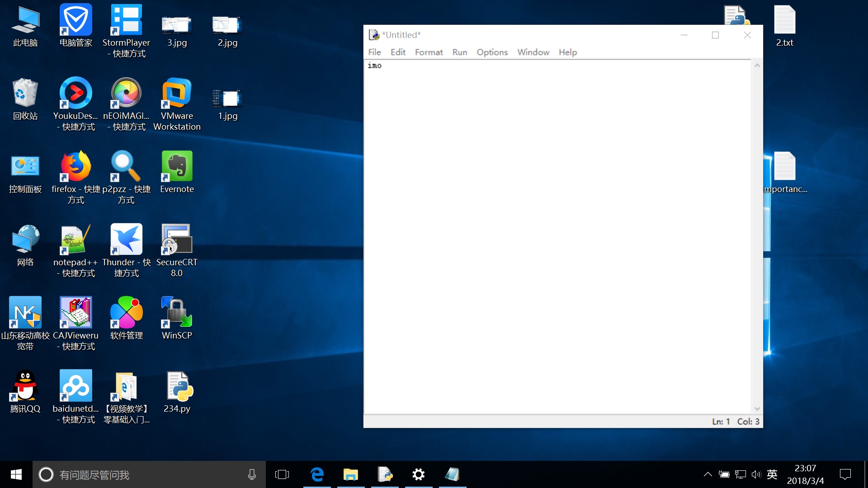
Task: Open the Help menu
Action: [x=568, y=52]
